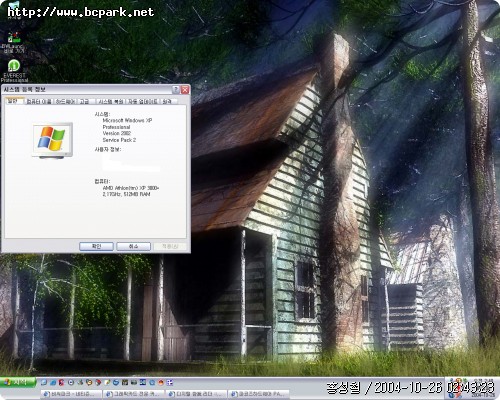The image size is (500, 400).
Task: Select the 자동 업데이트 tab
Action: pos(143,101)
